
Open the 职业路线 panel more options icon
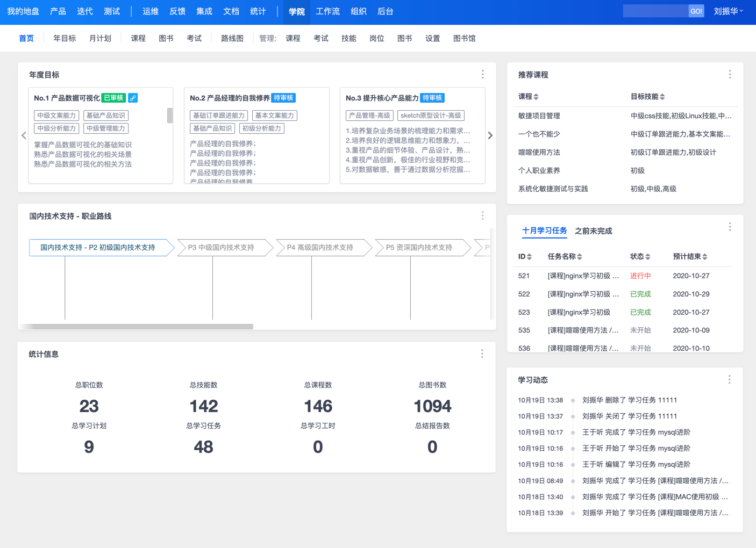point(482,216)
